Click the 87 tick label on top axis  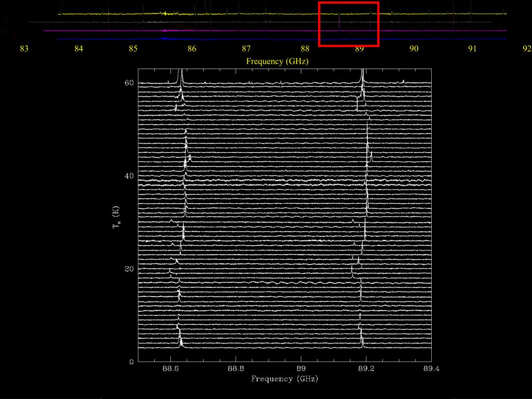point(246,49)
